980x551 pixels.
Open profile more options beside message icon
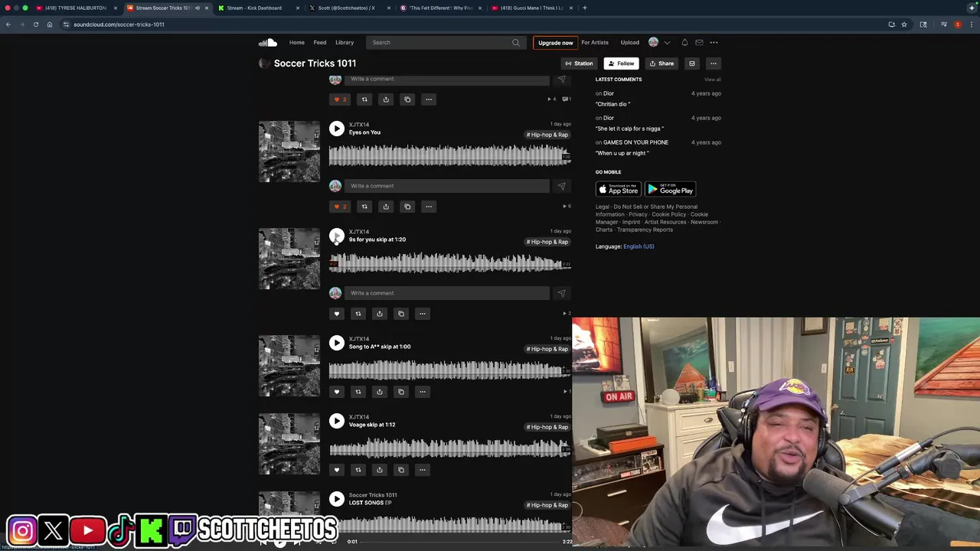click(x=713, y=64)
